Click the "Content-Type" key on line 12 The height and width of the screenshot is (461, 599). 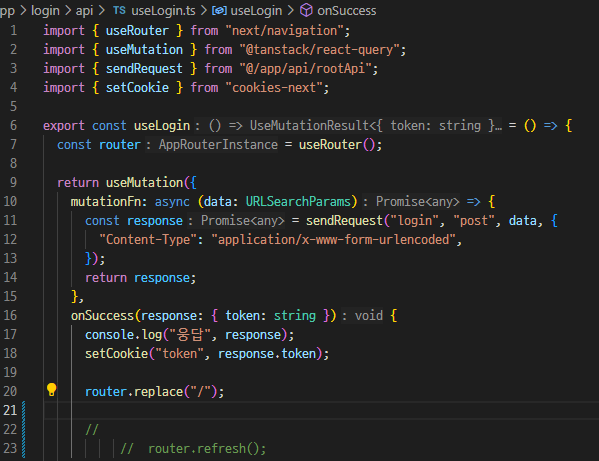(x=148, y=239)
